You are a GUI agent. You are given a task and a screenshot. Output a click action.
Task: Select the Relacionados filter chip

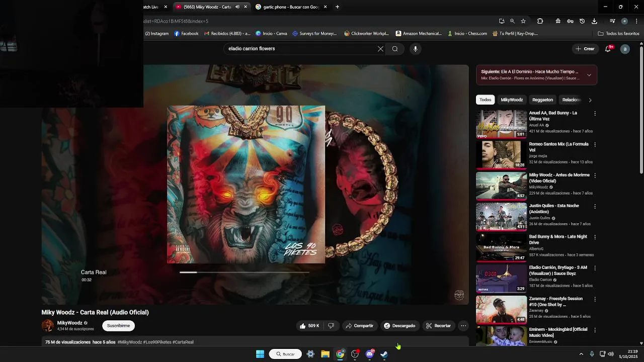coord(572,100)
